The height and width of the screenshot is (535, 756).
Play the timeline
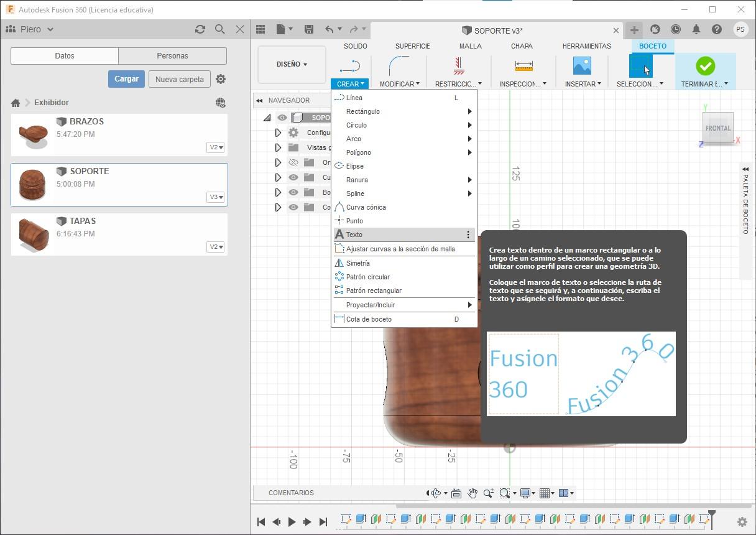292,522
